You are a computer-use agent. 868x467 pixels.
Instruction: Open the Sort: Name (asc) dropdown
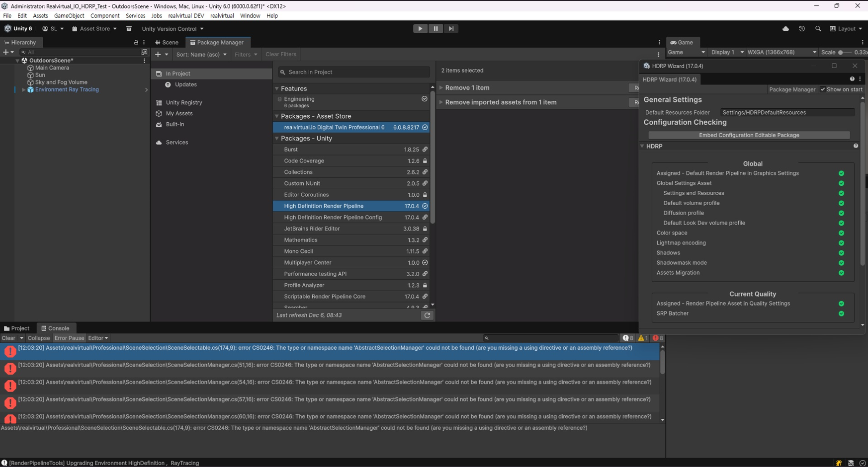201,55
